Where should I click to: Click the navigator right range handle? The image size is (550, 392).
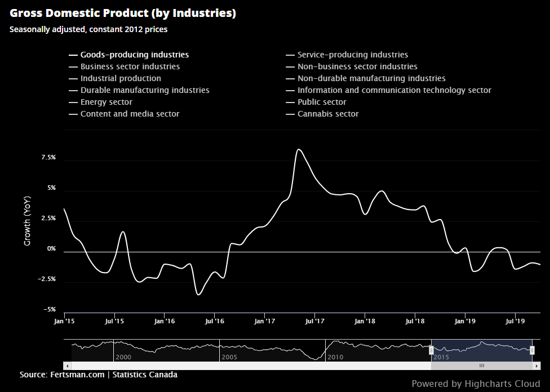[532, 350]
